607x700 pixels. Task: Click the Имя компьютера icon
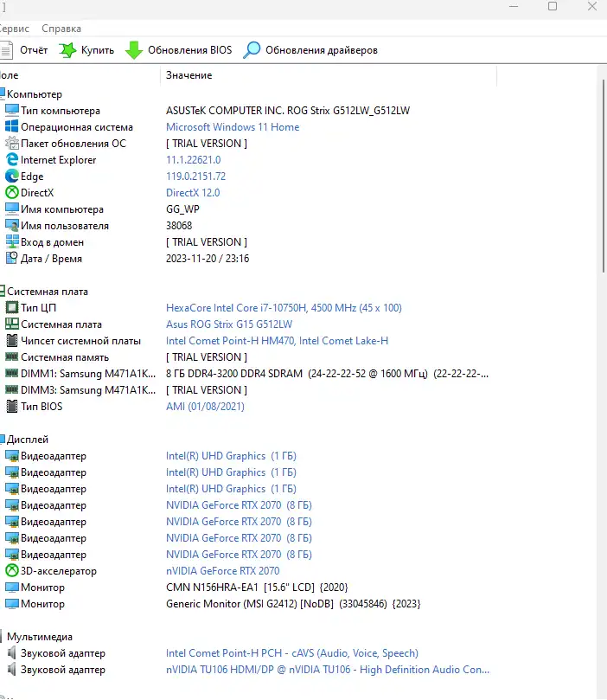click(x=11, y=209)
